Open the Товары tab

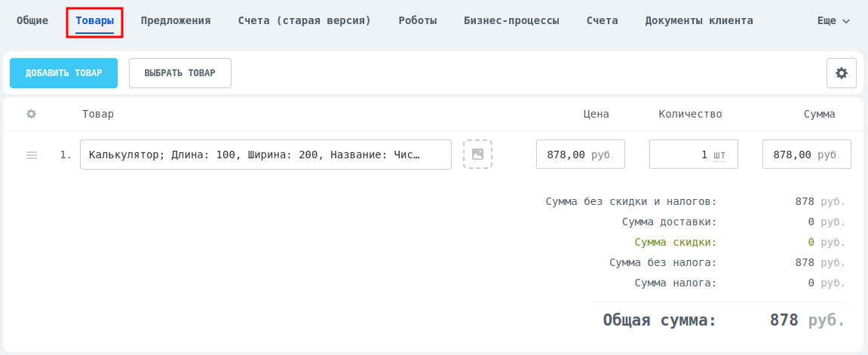click(x=95, y=21)
